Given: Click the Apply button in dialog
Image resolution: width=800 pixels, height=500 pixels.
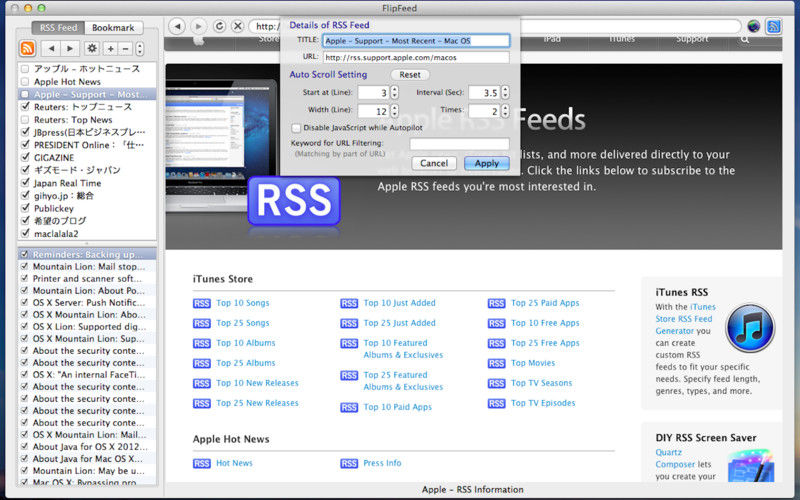Looking at the screenshot, I should (487, 163).
